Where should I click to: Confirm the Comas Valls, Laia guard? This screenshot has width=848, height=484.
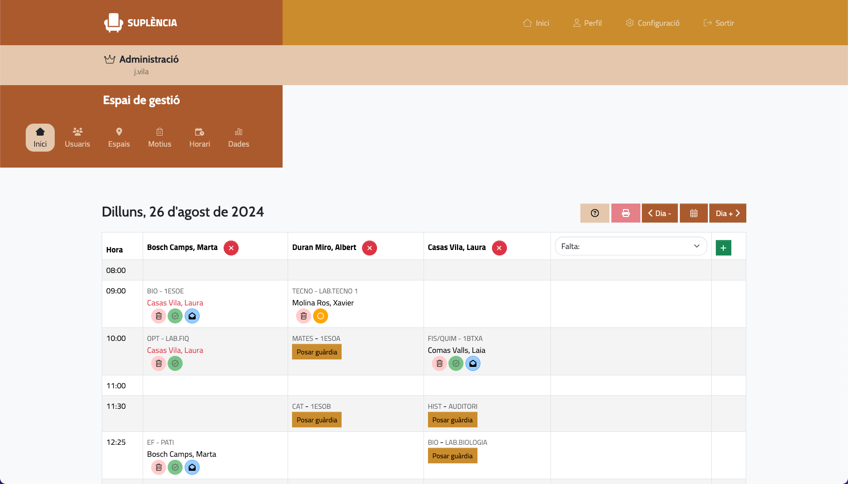pos(456,363)
